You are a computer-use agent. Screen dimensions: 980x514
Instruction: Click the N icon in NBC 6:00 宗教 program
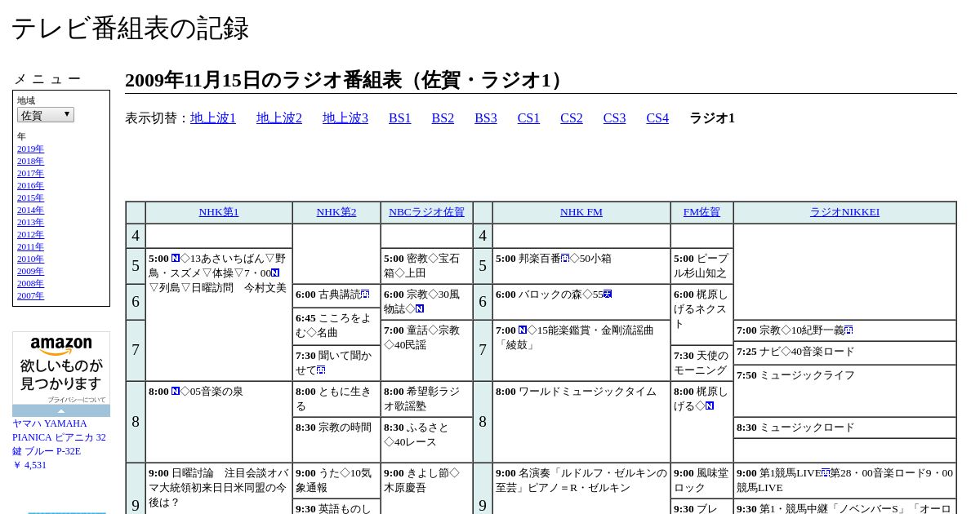coord(420,308)
